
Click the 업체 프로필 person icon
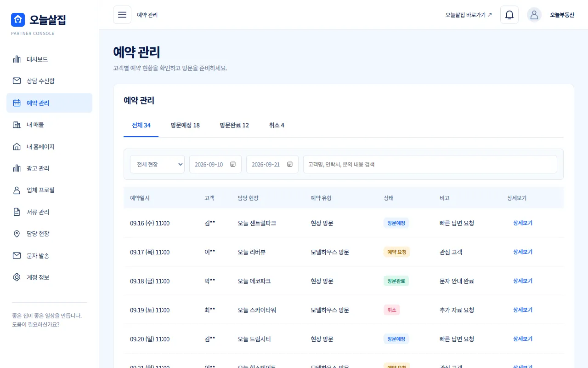(x=17, y=190)
